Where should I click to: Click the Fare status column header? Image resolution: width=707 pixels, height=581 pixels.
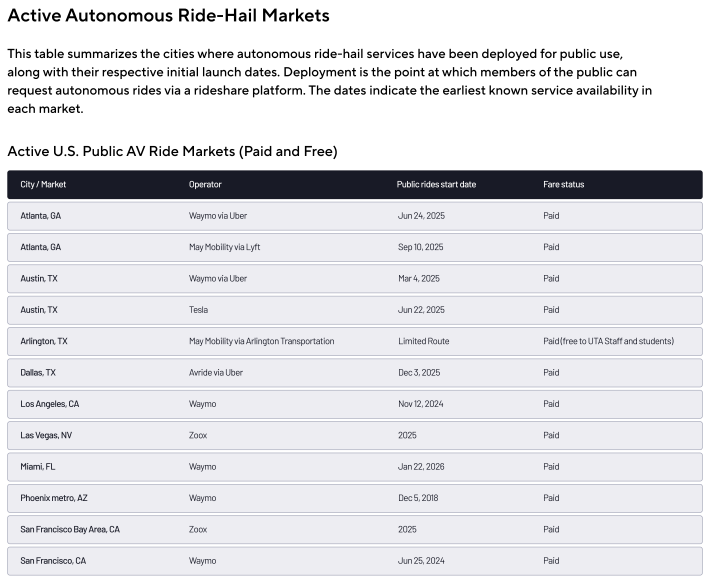click(x=563, y=184)
